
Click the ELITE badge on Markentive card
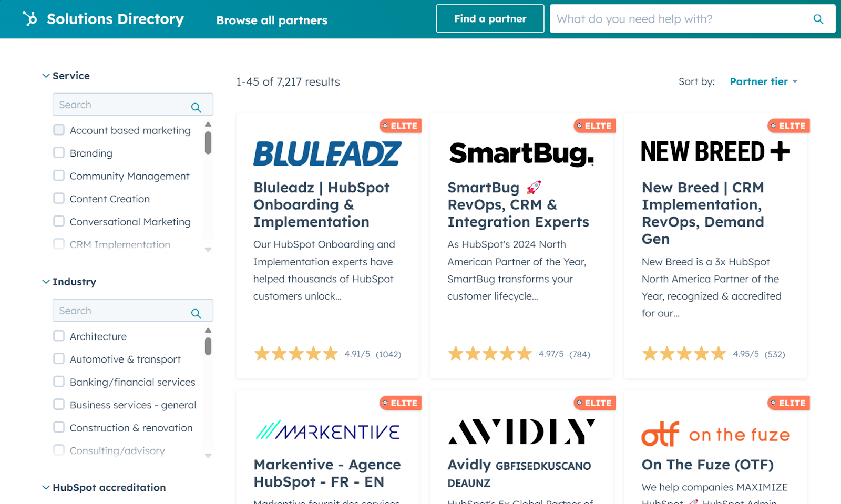coord(401,403)
